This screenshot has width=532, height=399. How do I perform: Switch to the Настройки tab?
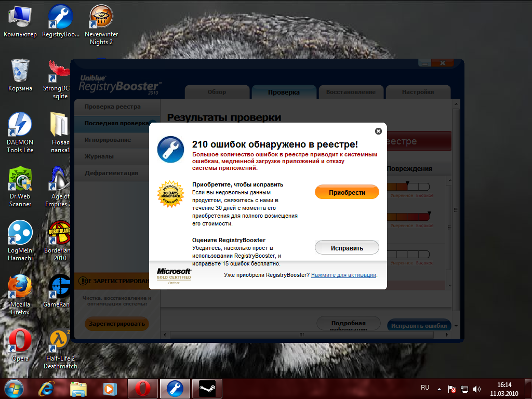[418, 92]
